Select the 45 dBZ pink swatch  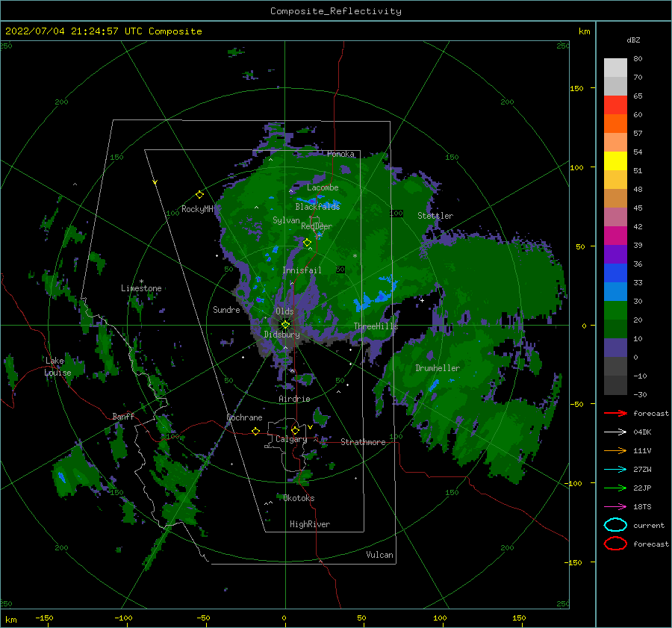(x=615, y=217)
